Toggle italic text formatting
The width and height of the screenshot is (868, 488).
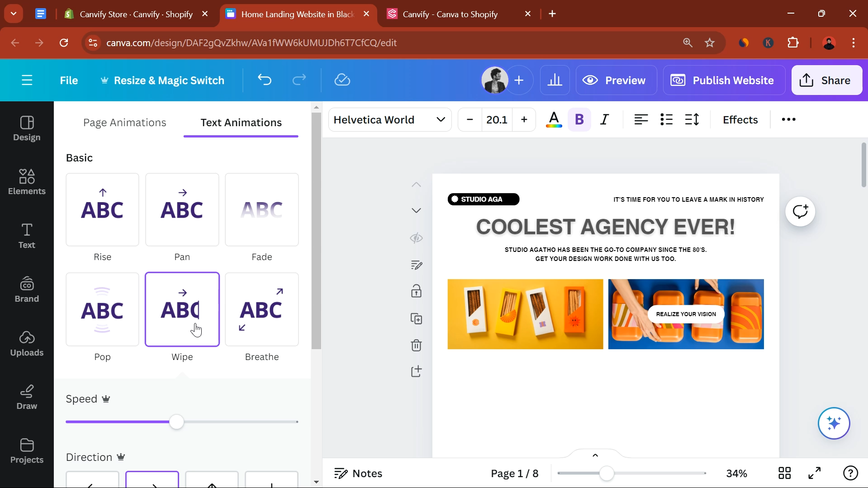point(604,119)
